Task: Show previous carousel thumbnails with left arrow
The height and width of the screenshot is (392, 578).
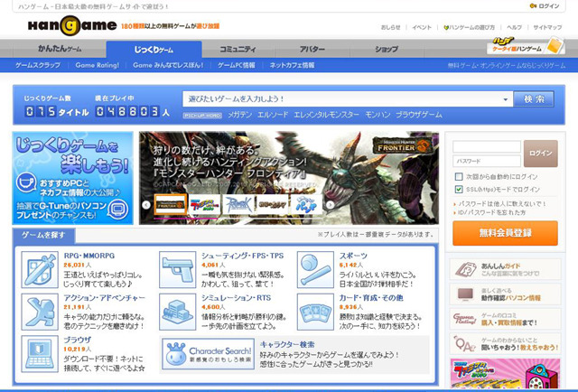Action: (146, 205)
